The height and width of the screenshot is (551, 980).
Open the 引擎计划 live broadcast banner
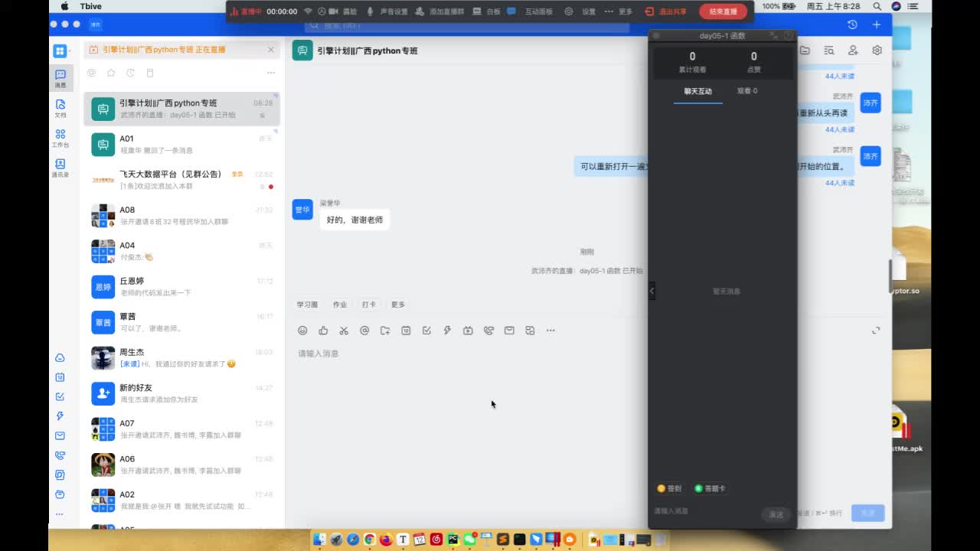pos(181,50)
